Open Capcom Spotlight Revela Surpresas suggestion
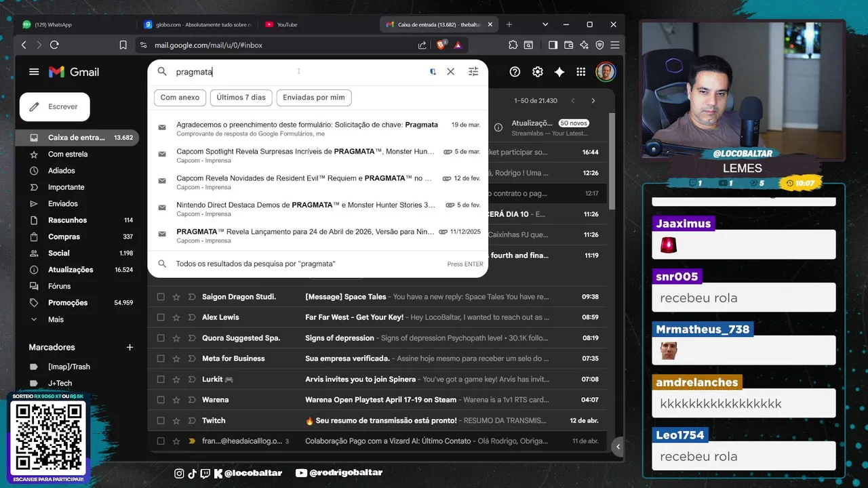This screenshot has height=488, width=868. click(x=317, y=155)
